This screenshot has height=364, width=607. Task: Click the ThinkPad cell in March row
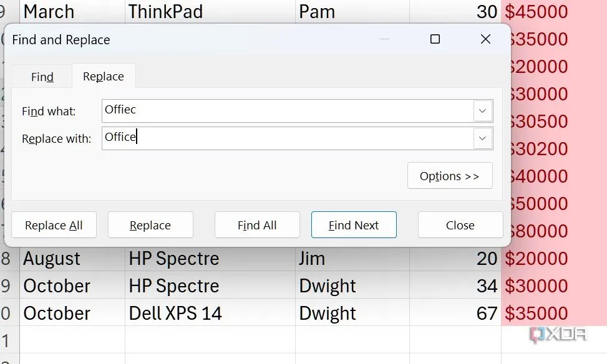pos(210,11)
